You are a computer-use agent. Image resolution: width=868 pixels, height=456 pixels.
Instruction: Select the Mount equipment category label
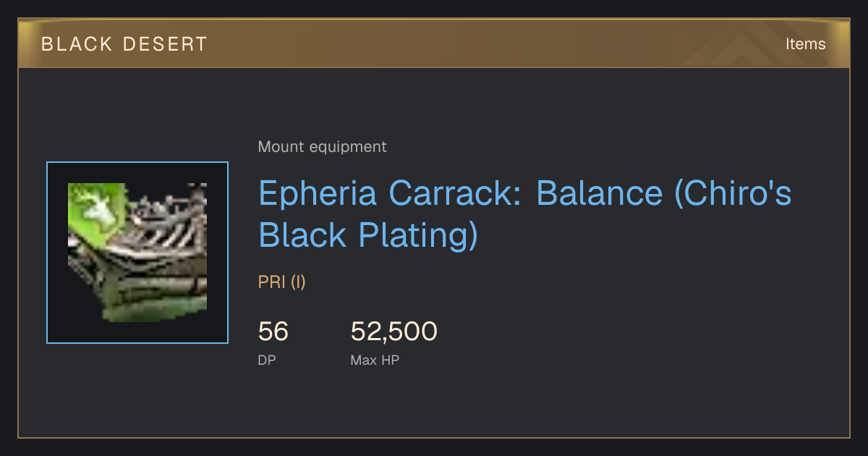tap(322, 147)
